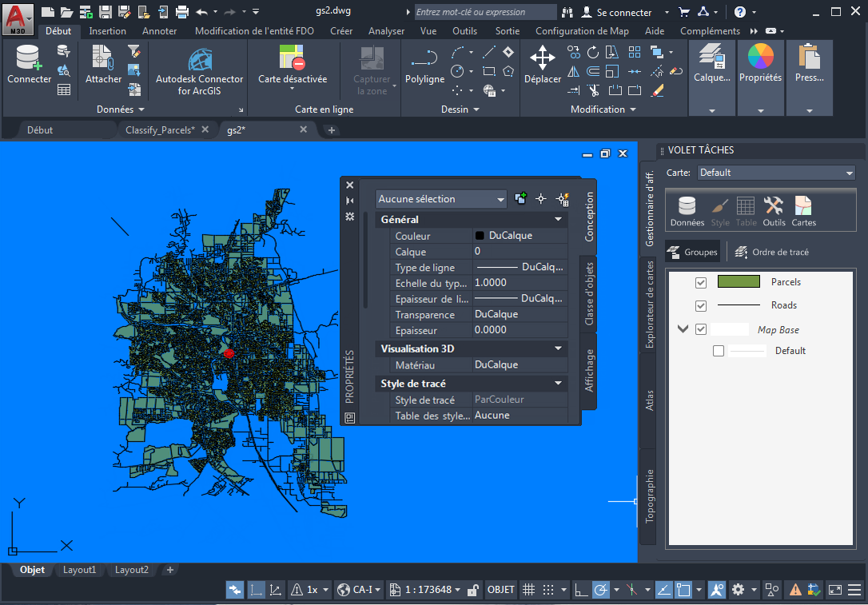Click the keyword search input field
The image size is (868, 605).
(x=485, y=12)
